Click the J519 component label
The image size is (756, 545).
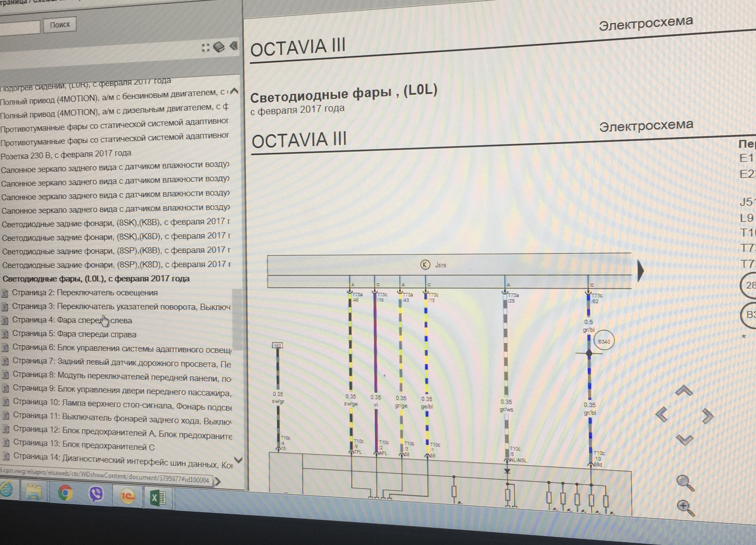(x=441, y=265)
